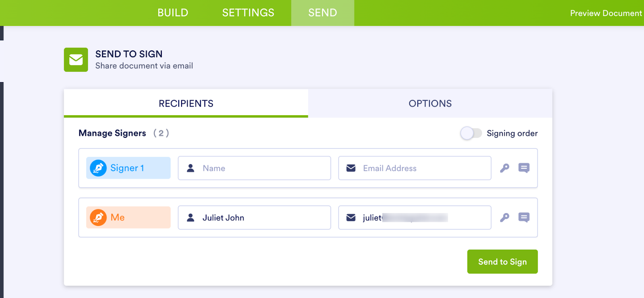This screenshot has height=298, width=644.
Task: Open the comment icon for Juliet John
Action: [524, 217]
